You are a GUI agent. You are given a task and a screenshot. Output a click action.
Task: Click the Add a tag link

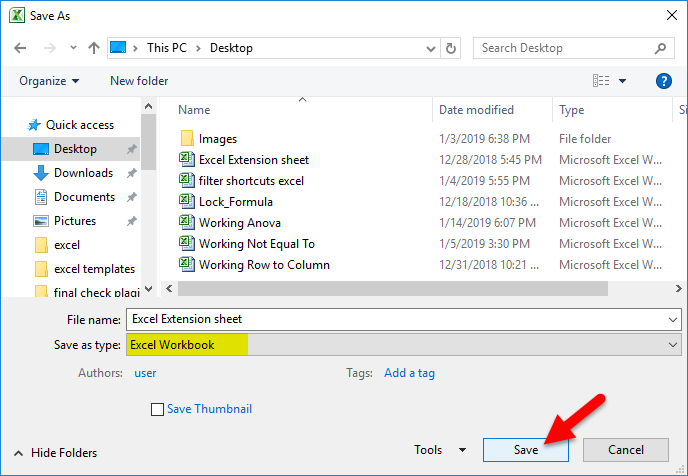point(409,373)
